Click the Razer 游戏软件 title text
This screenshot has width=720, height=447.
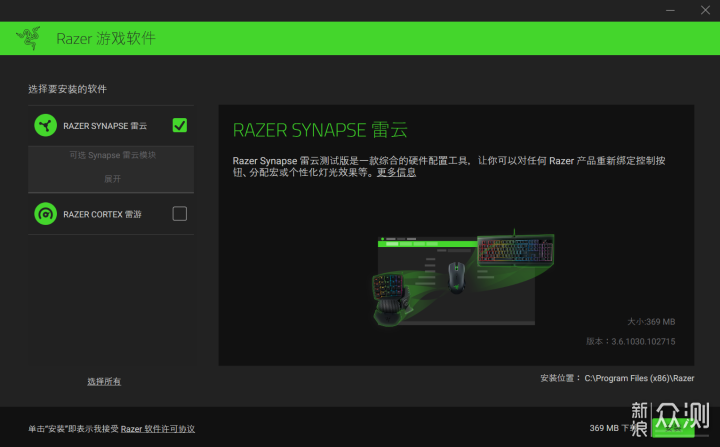pos(106,39)
